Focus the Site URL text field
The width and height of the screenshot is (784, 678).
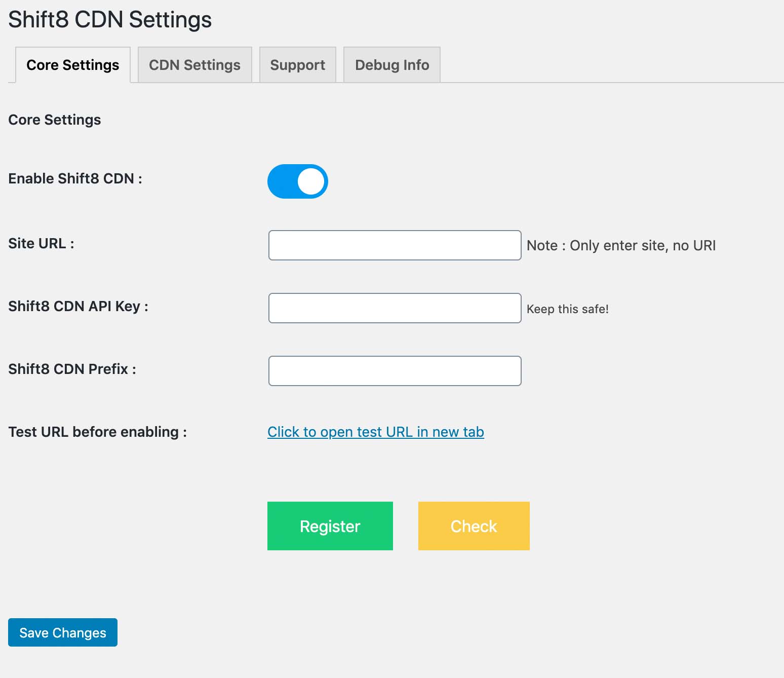pyautogui.click(x=395, y=245)
